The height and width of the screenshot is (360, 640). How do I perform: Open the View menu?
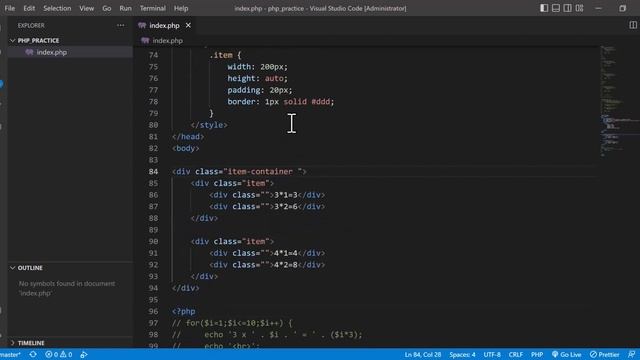click(x=87, y=8)
